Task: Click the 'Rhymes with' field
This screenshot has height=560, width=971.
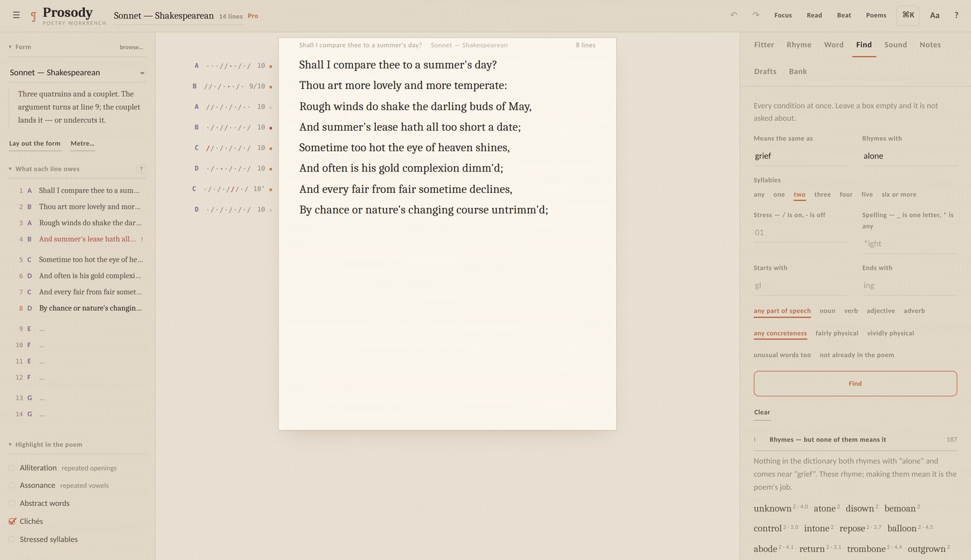Action: click(x=909, y=156)
